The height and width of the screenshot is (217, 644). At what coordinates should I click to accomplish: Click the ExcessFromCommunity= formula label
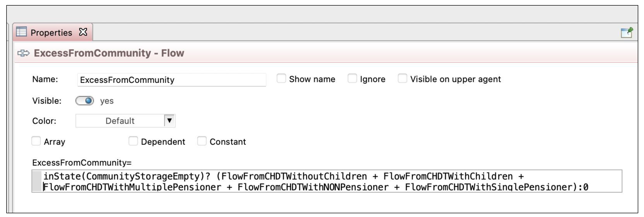click(82, 163)
